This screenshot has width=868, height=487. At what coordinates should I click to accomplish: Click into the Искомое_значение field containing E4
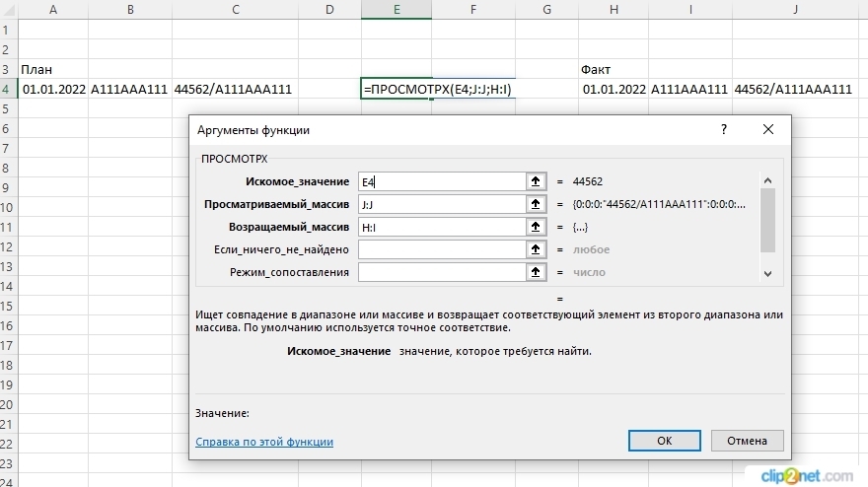click(441, 181)
